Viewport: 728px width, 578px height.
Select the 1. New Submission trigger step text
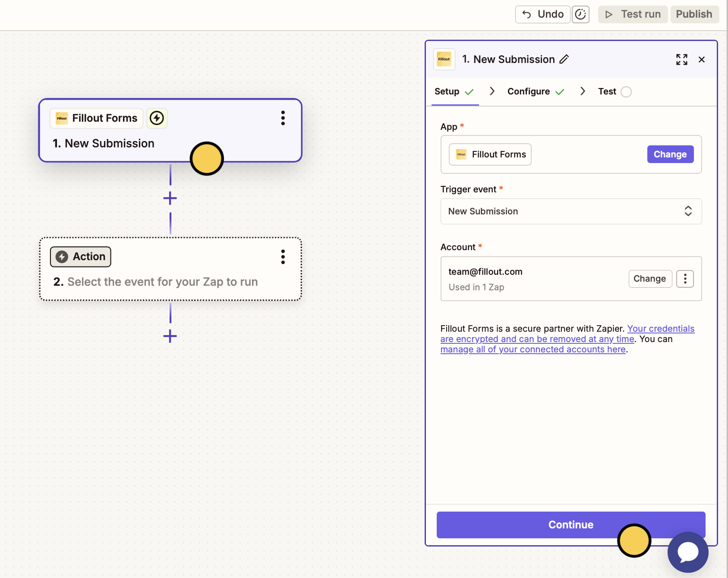click(x=104, y=143)
